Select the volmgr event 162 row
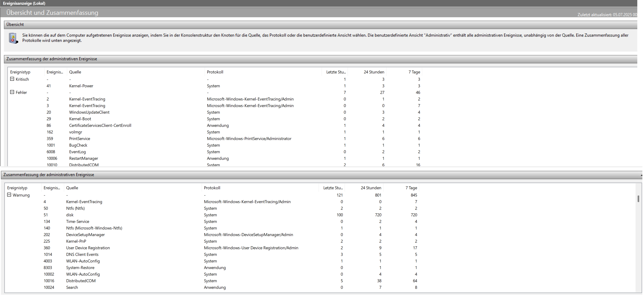This screenshot has height=298, width=644. 75,132
